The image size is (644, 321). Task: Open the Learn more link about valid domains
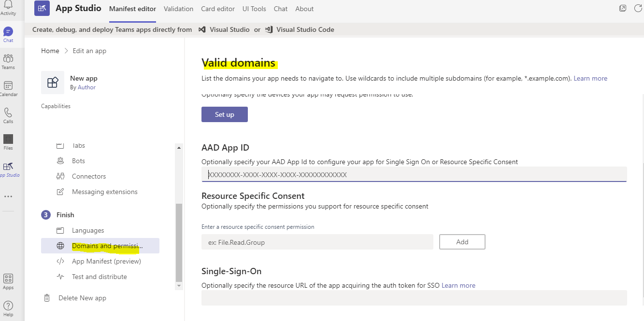click(x=590, y=78)
